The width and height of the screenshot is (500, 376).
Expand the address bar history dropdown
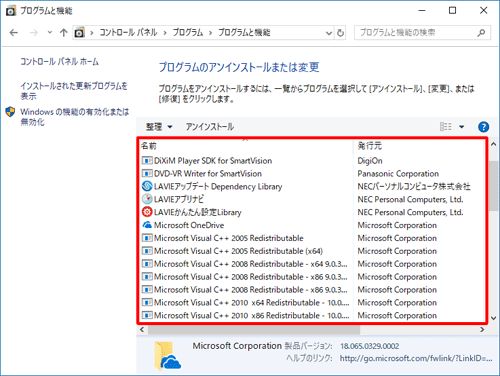329,33
